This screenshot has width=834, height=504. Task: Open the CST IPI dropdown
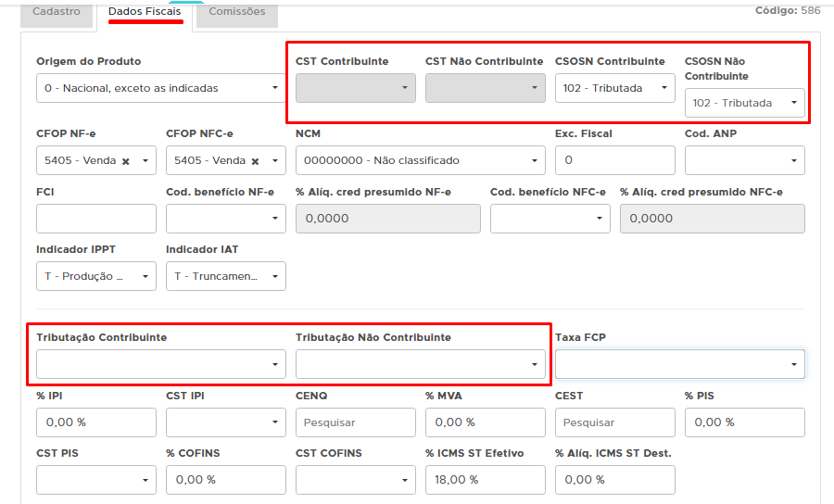[225, 422]
